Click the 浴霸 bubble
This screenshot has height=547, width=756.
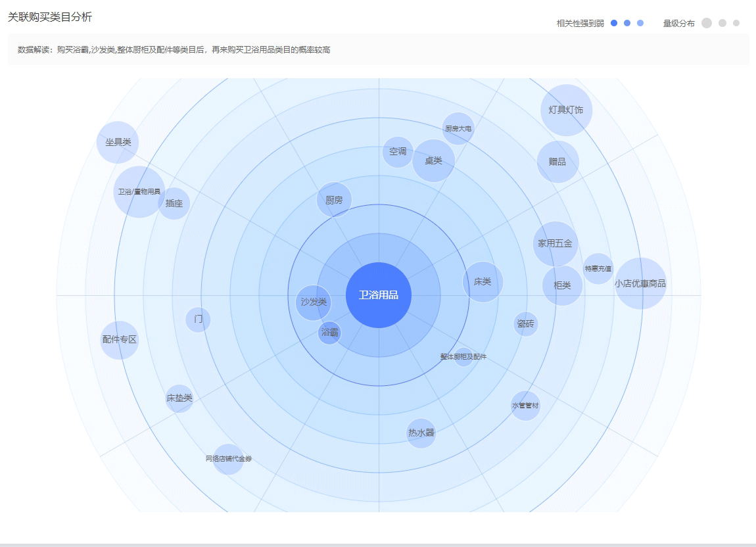330,333
